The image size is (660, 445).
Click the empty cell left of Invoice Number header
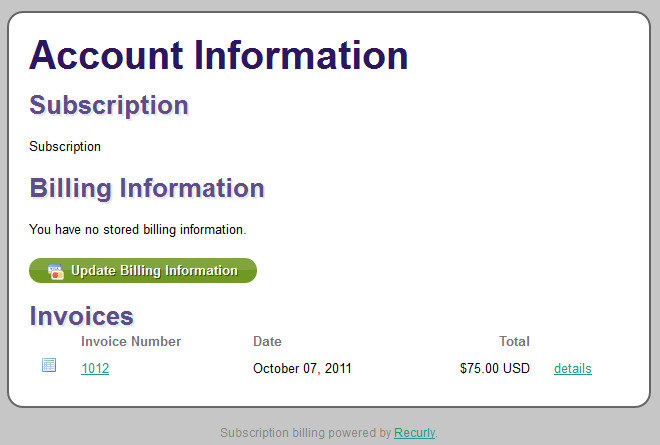pyautogui.click(x=49, y=341)
